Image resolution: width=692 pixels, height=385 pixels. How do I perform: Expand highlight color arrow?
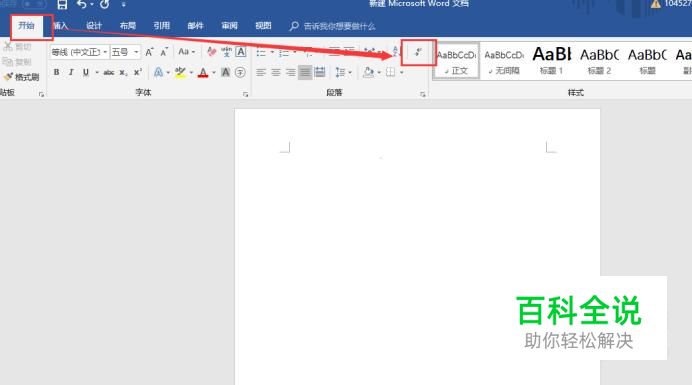(x=191, y=72)
